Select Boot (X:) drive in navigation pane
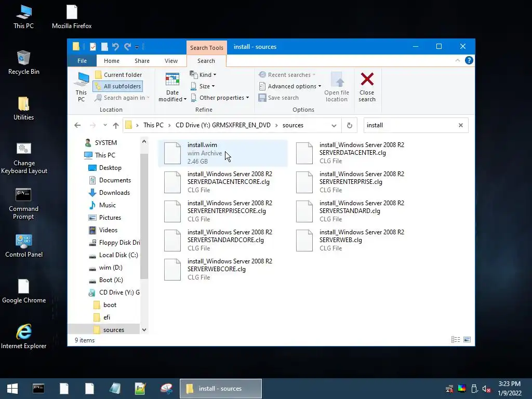Screen dimensions: 532x399 pyautogui.click(x=111, y=280)
